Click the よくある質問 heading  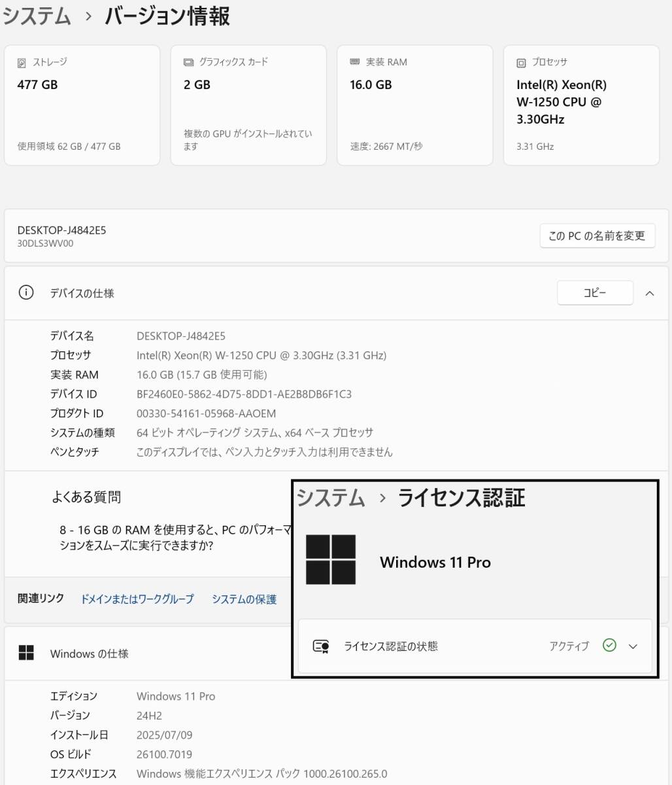coord(86,497)
